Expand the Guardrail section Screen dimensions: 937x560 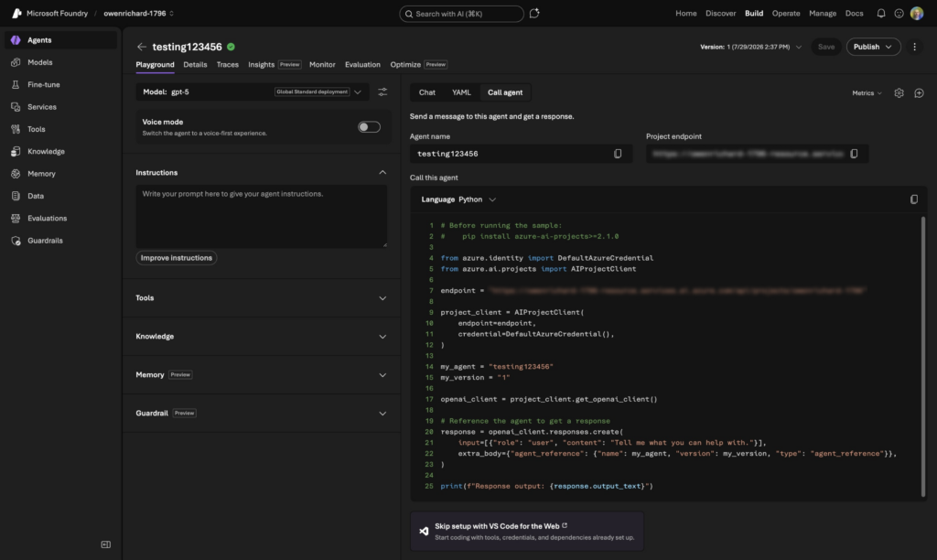coord(382,413)
